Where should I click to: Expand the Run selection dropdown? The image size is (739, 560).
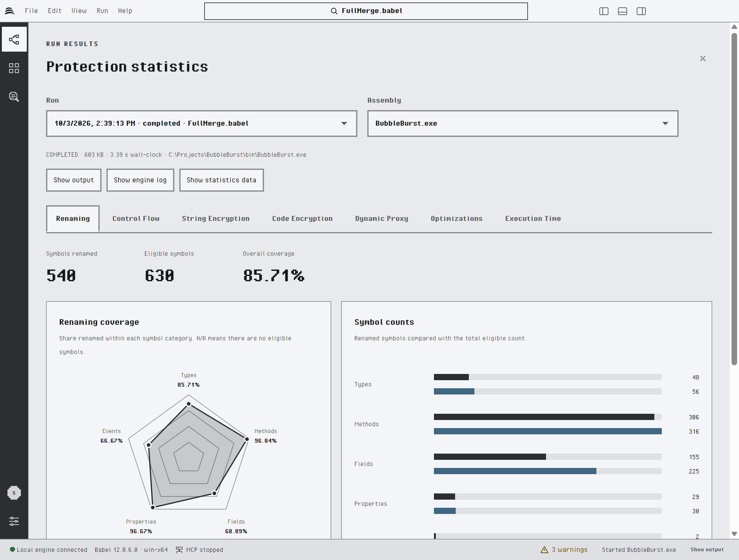[201, 124]
